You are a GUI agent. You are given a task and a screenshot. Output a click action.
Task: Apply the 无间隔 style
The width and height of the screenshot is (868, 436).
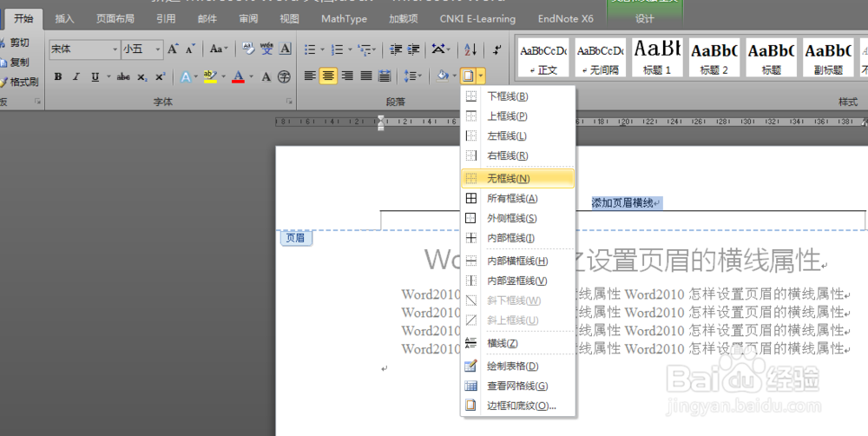coord(600,57)
